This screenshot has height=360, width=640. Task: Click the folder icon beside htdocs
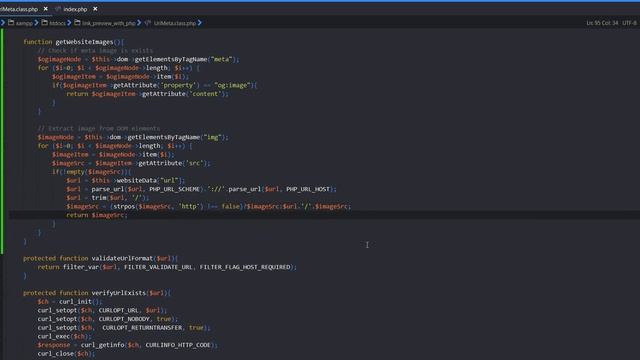44,23
